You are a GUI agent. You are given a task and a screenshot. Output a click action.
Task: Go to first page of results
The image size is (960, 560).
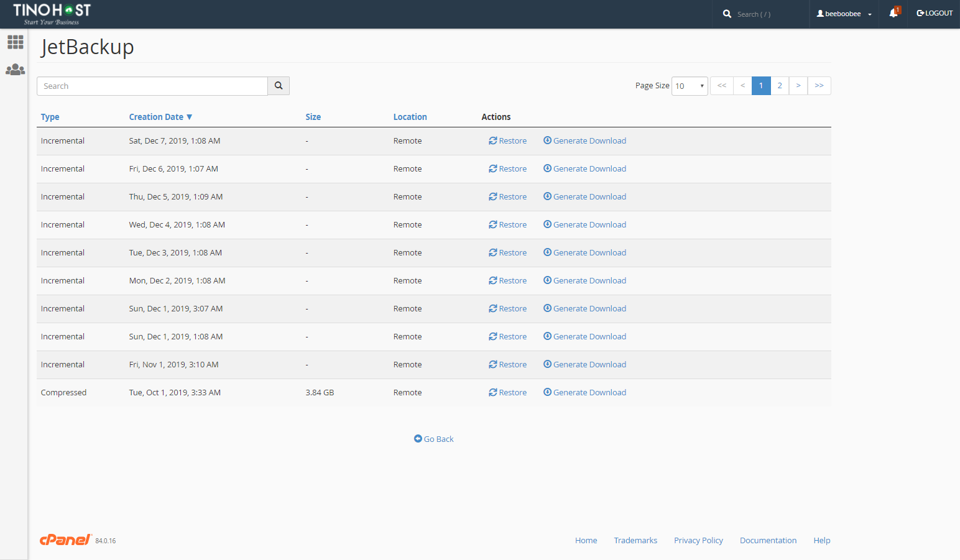point(722,86)
